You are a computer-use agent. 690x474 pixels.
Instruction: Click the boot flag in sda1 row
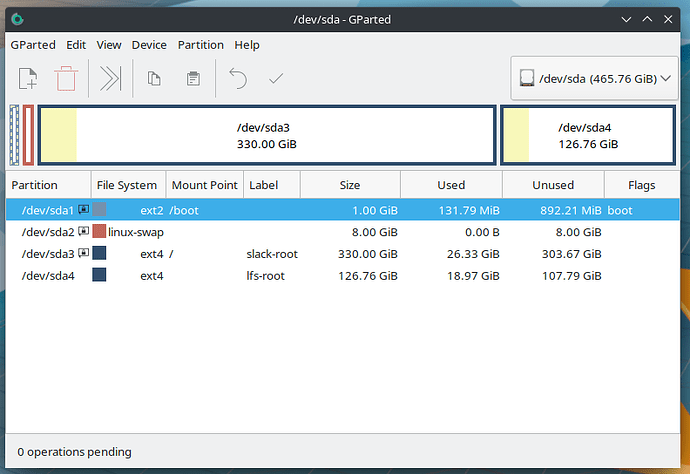pyautogui.click(x=620, y=210)
